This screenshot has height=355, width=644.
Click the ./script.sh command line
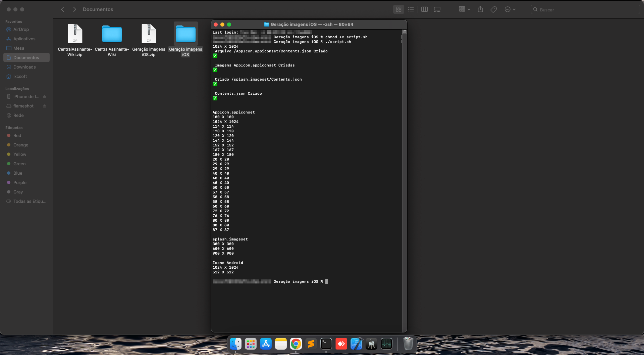coord(338,42)
